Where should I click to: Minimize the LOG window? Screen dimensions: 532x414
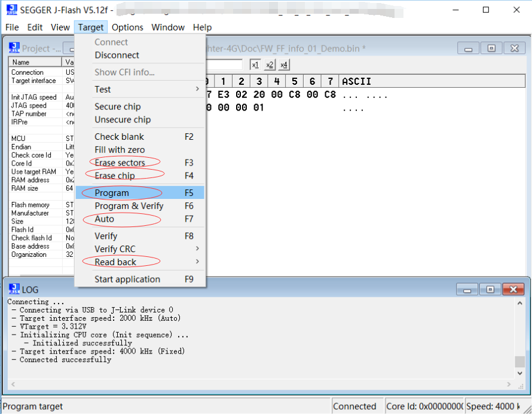467,289
